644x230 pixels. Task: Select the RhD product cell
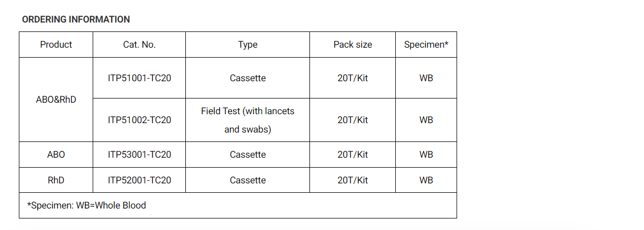[56, 180]
